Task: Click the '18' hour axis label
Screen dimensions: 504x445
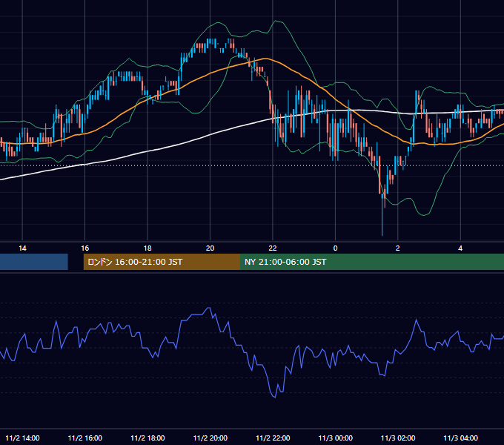Action: tap(147, 248)
